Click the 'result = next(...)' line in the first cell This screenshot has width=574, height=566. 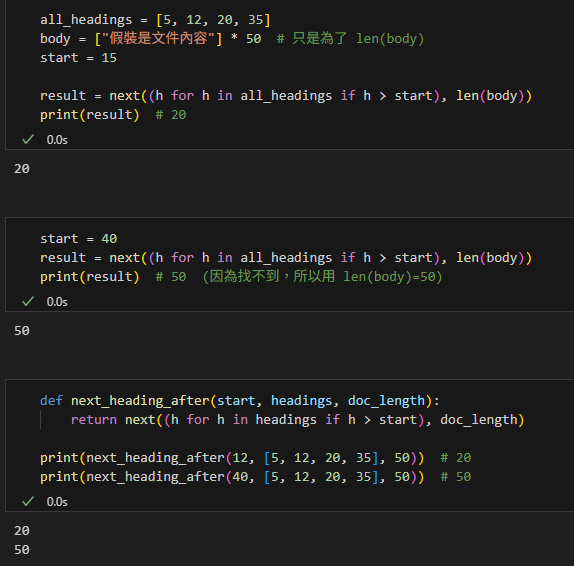point(286,96)
